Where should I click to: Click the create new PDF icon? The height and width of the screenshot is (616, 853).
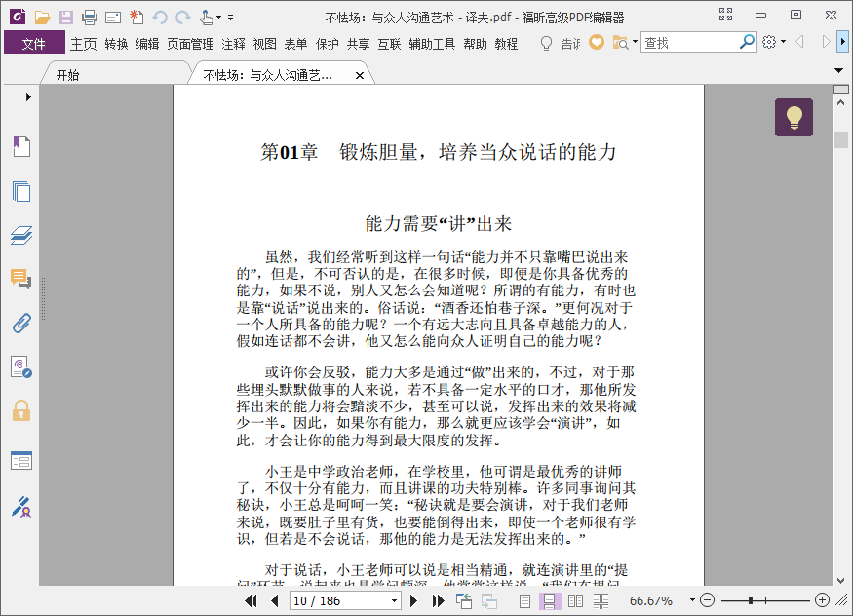[136, 18]
